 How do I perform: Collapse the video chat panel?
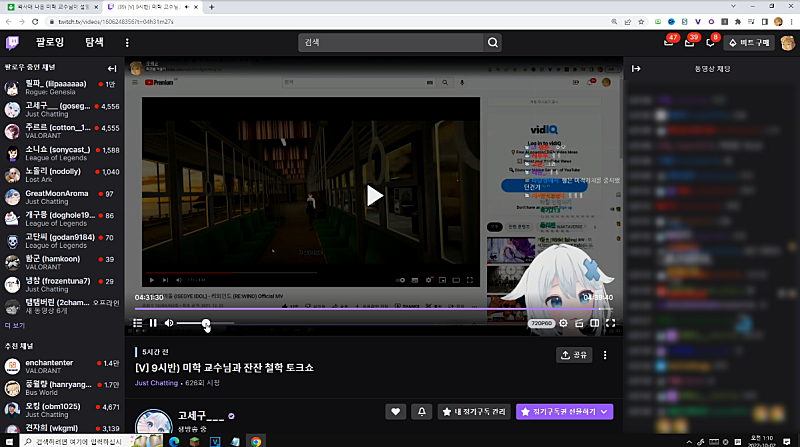[636, 68]
